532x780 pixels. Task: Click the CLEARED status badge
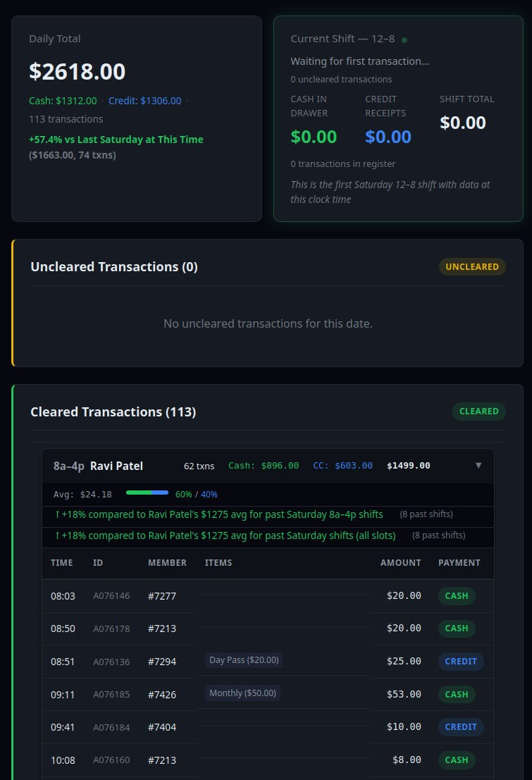coord(479,411)
